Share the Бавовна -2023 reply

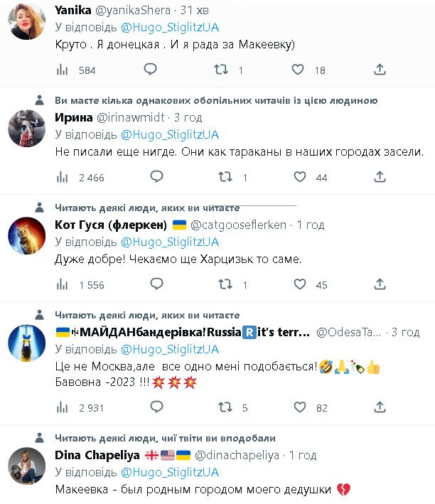pyautogui.click(x=380, y=407)
